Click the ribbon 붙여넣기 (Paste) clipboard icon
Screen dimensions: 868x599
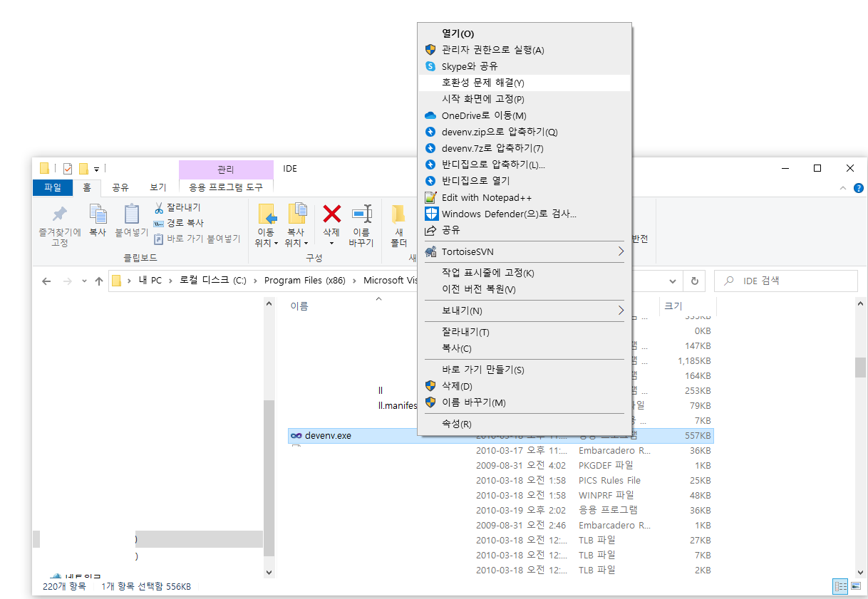132,214
